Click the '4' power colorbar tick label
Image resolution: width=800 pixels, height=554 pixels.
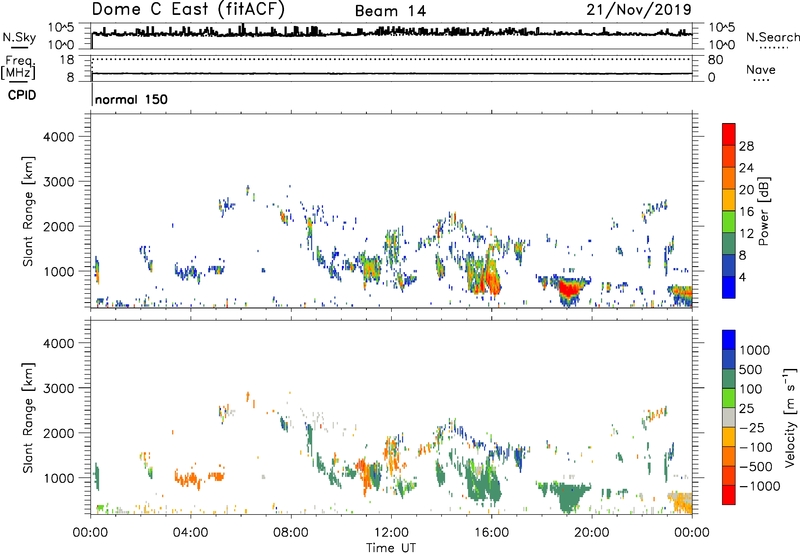(x=742, y=277)
